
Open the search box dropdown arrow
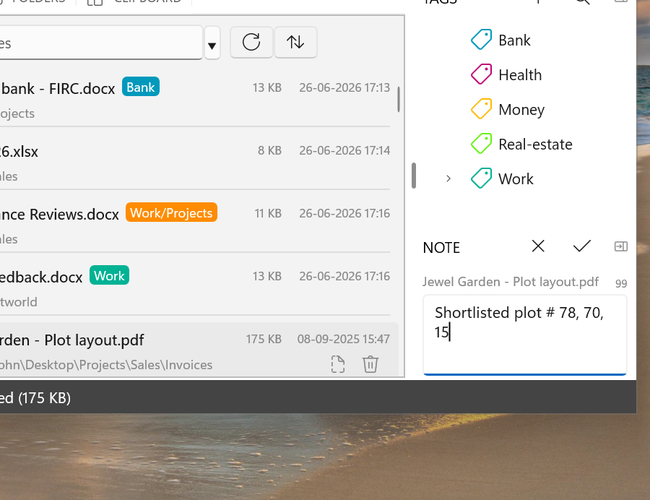[x=212, y=45]
